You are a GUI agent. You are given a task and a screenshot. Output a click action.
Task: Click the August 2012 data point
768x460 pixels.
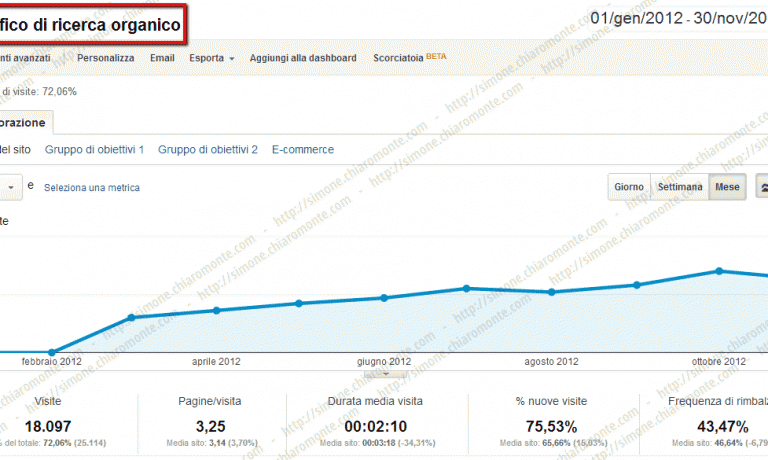(x=552, y=292)
